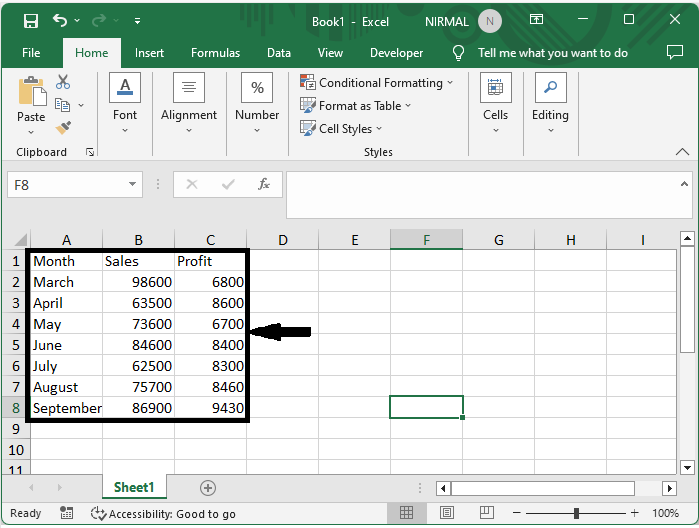Click the Insert Function fx icon

(x=264, y=184)
